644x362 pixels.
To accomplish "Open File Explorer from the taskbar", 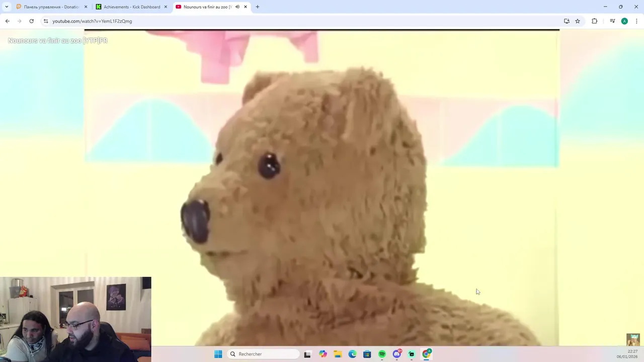I will (338, 354).
